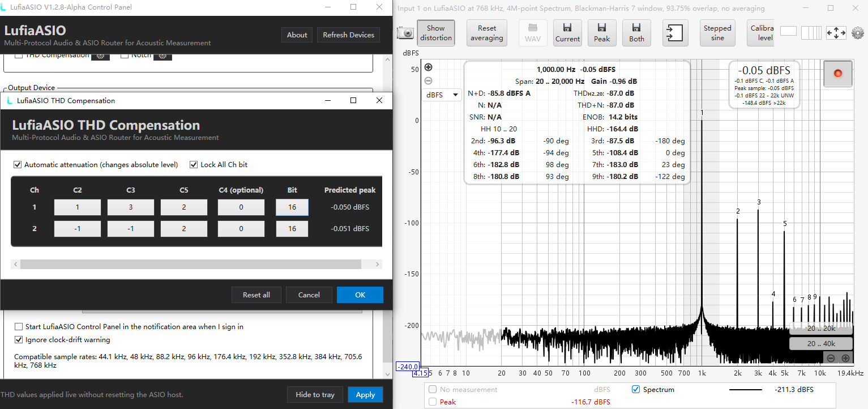This screenshot has height=409, width=868.
Task: Click channel 1 C3 input field
Action: (131, 207)
